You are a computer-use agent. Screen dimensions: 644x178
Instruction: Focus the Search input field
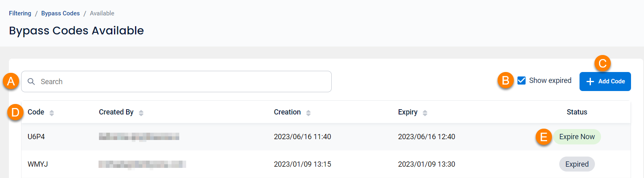(176, 82)
